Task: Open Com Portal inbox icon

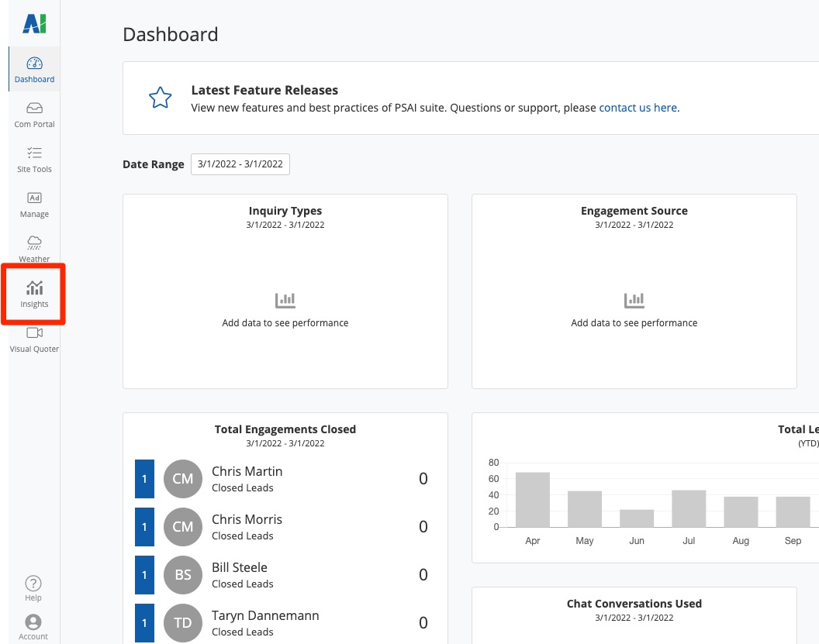Action: click(34, 108)
